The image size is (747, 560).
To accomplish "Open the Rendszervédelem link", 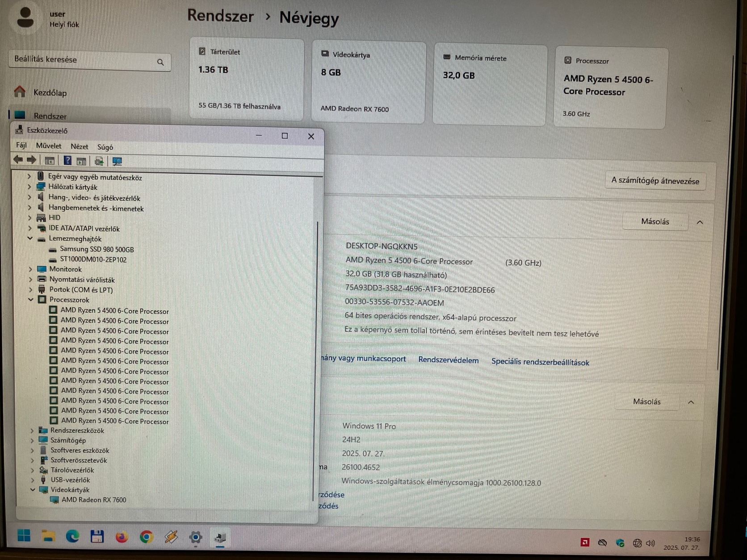I will tap(448, 360).
